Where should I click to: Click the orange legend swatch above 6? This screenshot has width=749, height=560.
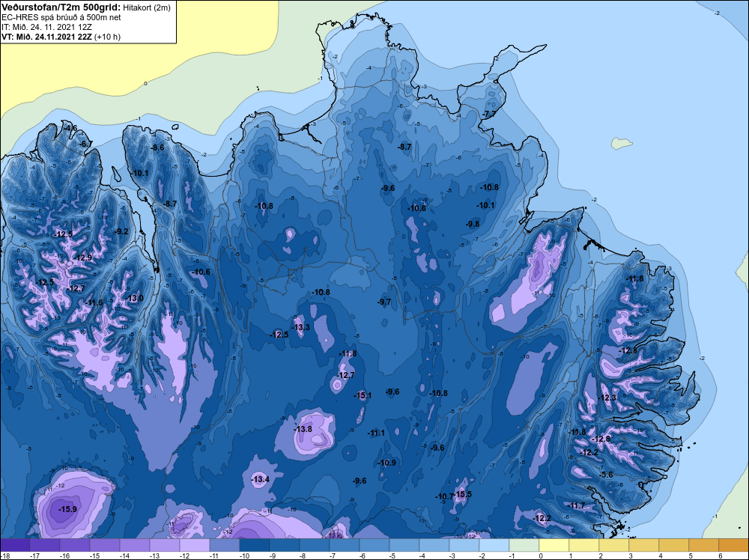click(x=733, y=545)
